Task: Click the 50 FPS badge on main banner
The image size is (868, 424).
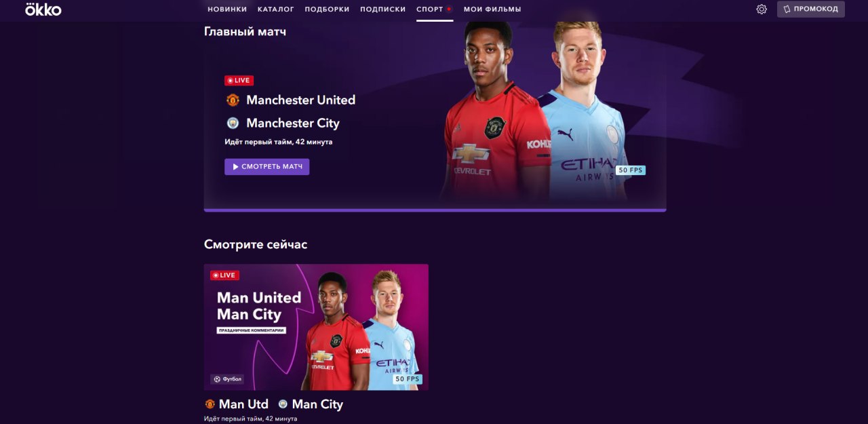Action: click(x=631, y=170)
